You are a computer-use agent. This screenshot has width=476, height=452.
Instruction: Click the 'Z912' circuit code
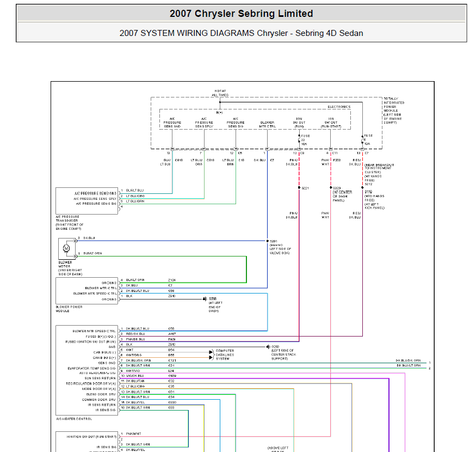172,344
